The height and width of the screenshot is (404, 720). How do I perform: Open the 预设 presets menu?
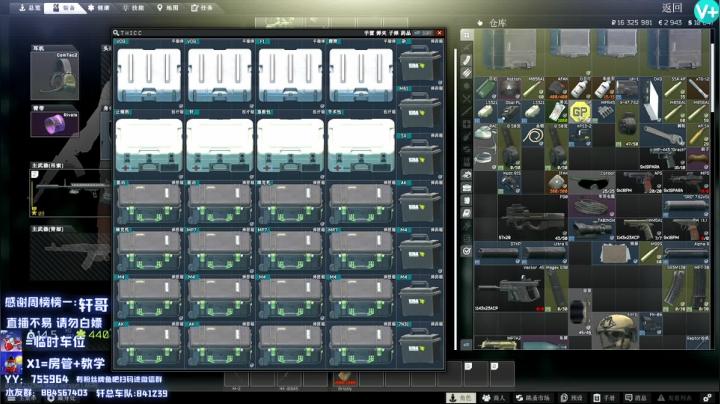tap(572, 398)
